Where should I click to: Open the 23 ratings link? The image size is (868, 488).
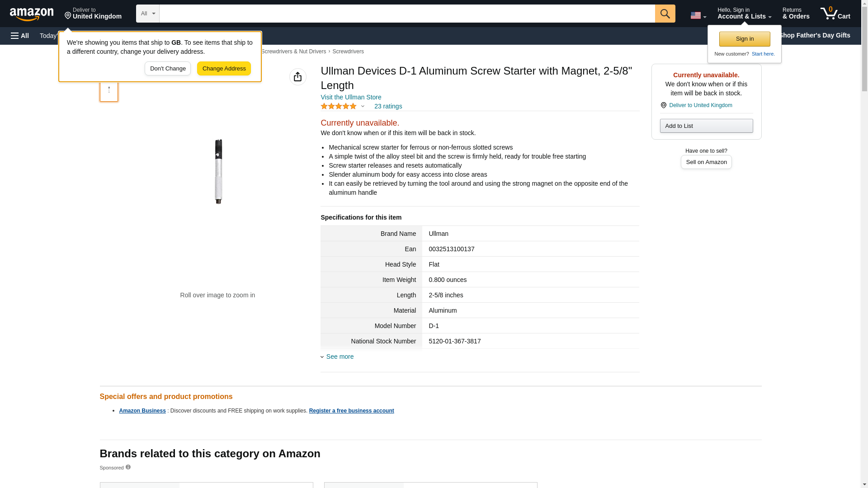(388, 106)
